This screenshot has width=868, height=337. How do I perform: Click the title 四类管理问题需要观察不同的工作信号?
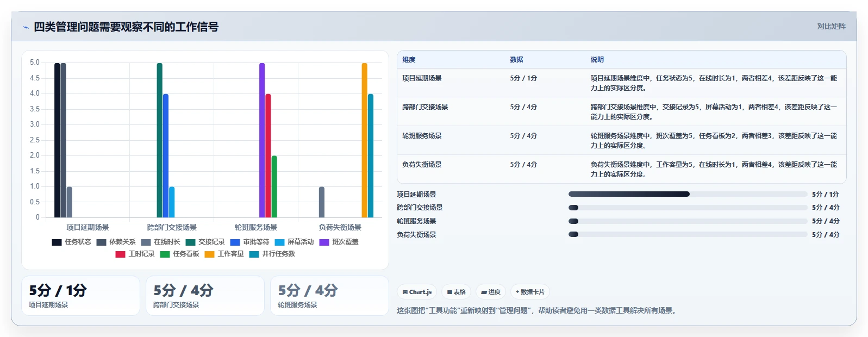click(126, 27)
